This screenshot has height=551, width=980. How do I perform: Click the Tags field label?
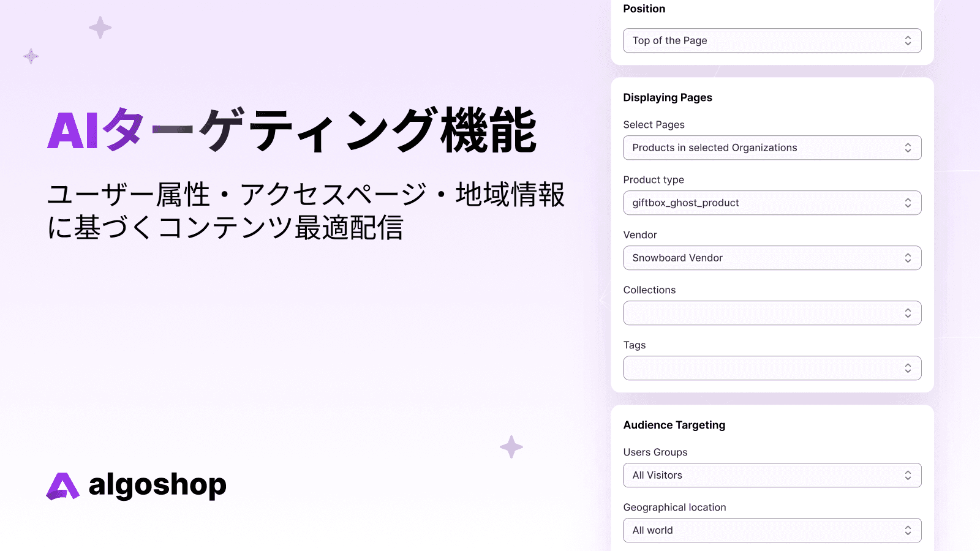click(635, 345)
